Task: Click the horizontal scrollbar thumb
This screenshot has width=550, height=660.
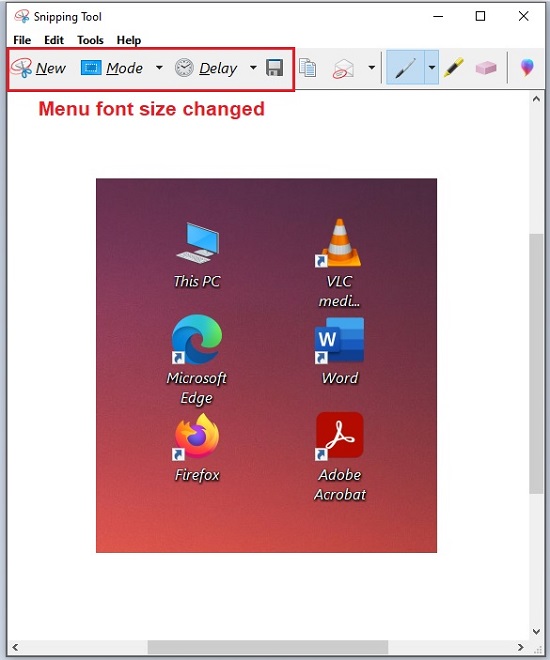Action: tap(268, 647)
